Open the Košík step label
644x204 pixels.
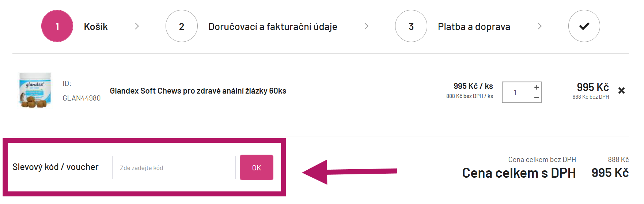coord(96,27)
